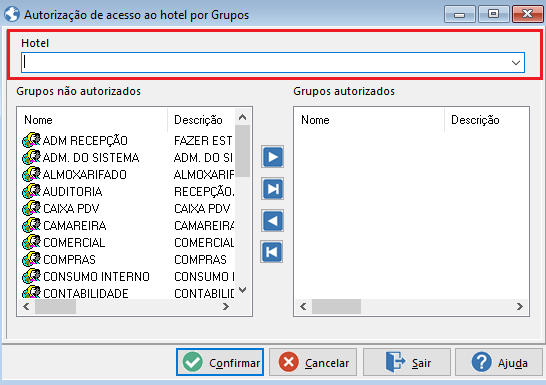The image size is (546, 385).
Task: Click authorized list scroll left arrow
Action: 303,306
